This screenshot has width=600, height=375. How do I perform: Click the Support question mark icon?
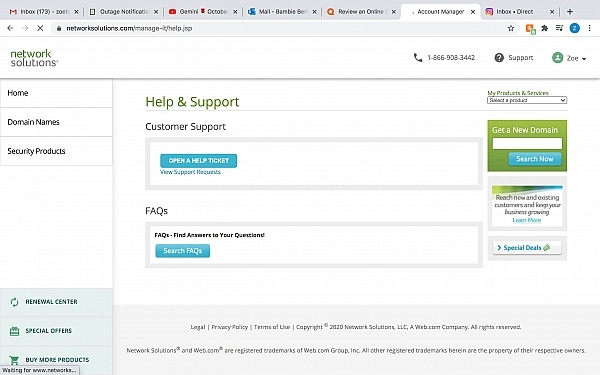click(499, 58)
